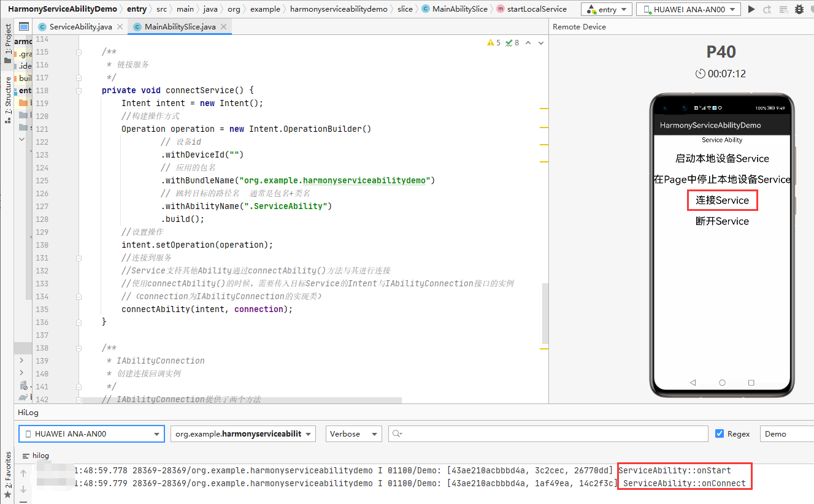The height and width of the screenshot is (504, 814).
Task: Go to previous highlighted error arrow
Action: coord(529,43)
